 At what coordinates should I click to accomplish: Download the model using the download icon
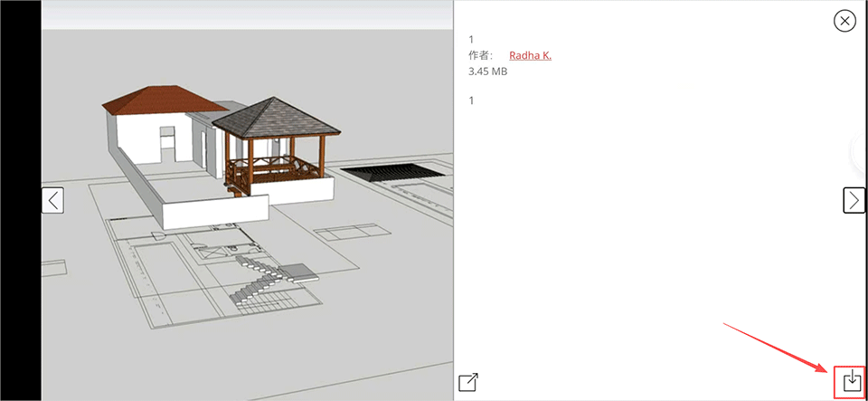(x=851, y=381)
